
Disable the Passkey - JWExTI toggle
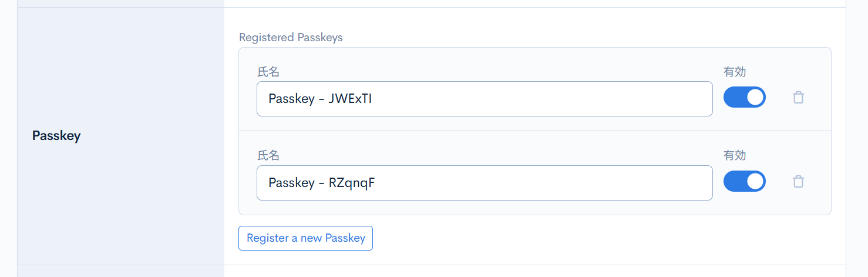pos(744,97)
